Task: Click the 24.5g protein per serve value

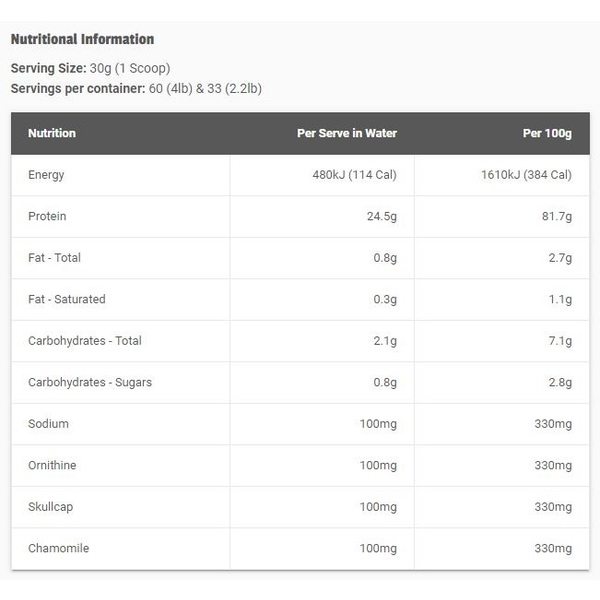Action: tap(382, 217)
